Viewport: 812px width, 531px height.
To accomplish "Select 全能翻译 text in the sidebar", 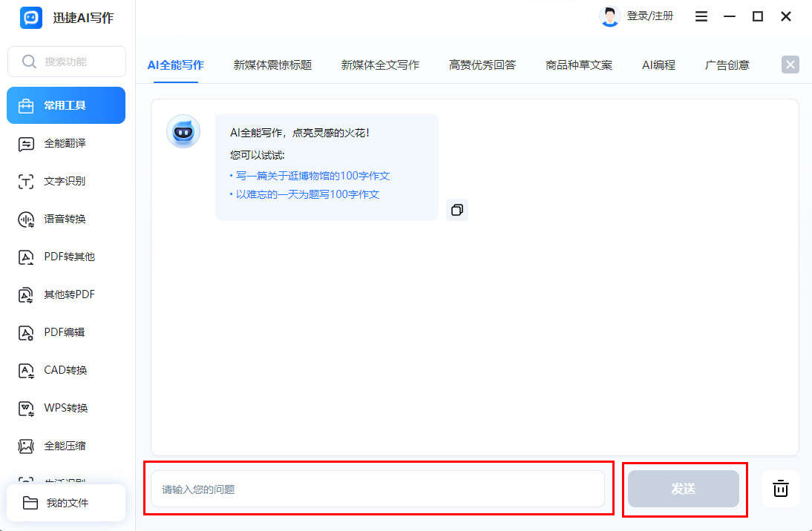I will pyautogui.click(x=65, y=143).
